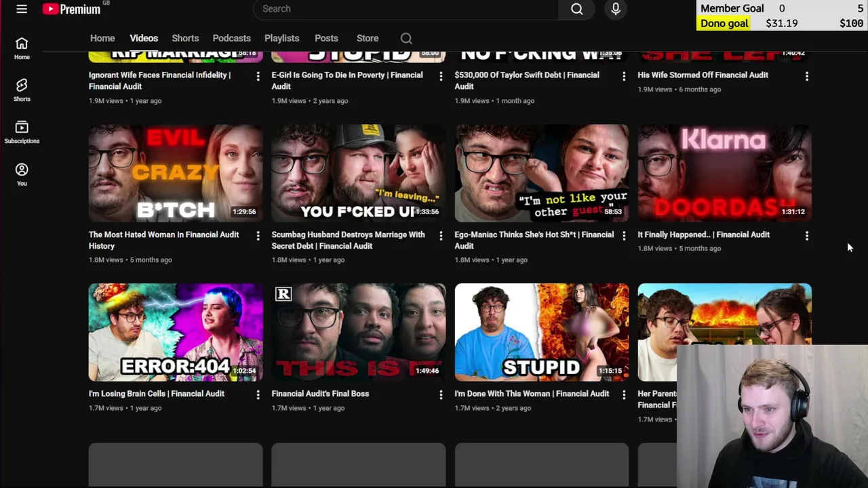Open title I'm Losing Brain Cells | Financial Audit
The image size is (868, 488).
click(157, 394)
